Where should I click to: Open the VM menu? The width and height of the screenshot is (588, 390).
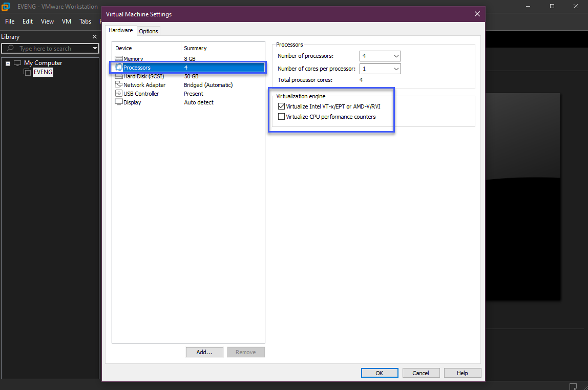click(x=67, y=21)
